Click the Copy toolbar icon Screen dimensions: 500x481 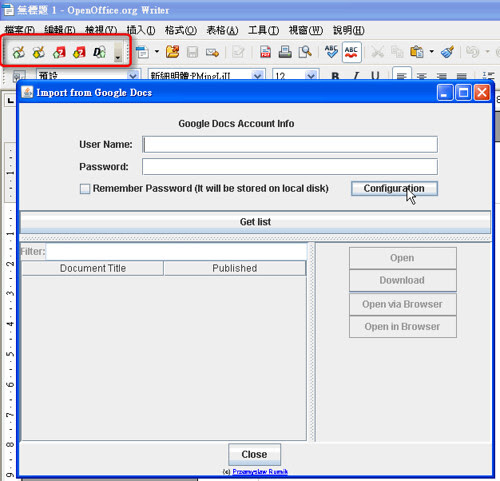point(397,52)
